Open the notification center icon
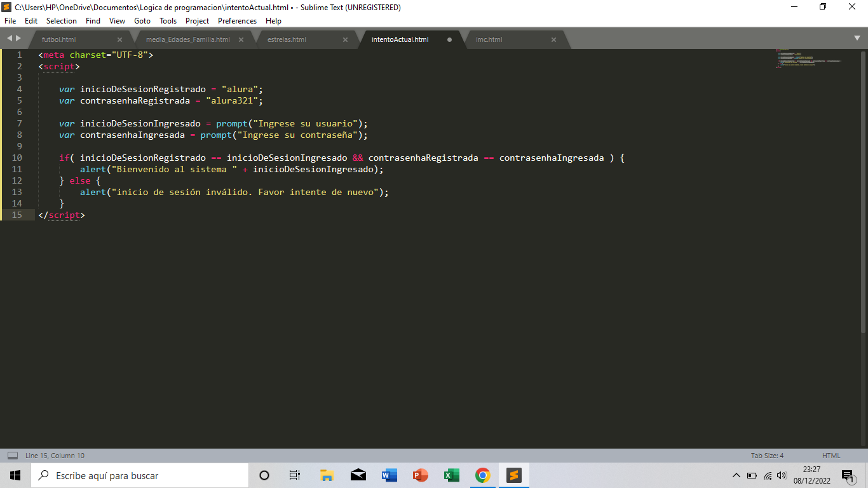Image resolution: width=868 pixels, height=488 pixels. coord(848,475)
